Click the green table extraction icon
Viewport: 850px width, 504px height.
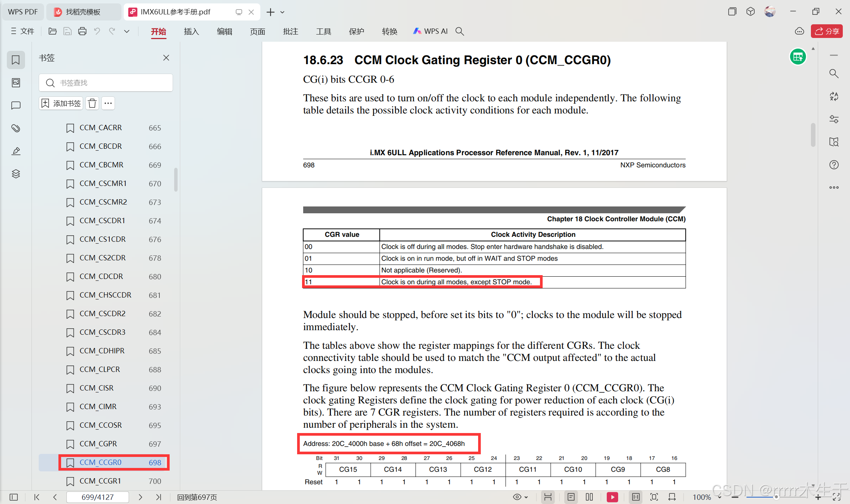798,57
